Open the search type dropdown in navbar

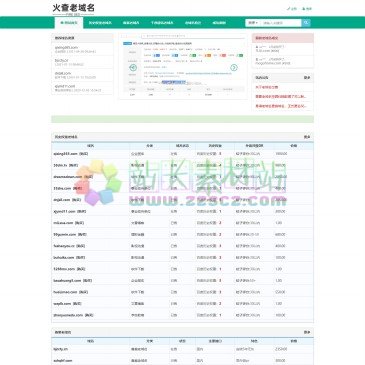253,23
